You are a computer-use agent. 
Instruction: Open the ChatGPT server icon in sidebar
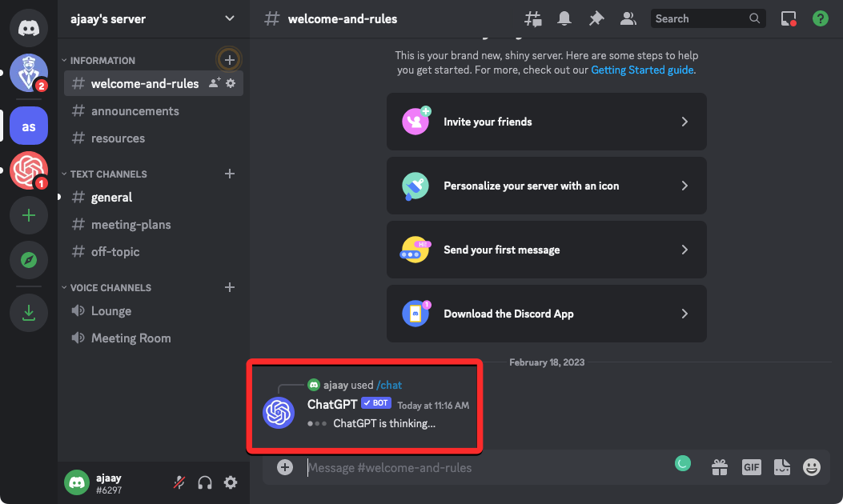point(29,170)
